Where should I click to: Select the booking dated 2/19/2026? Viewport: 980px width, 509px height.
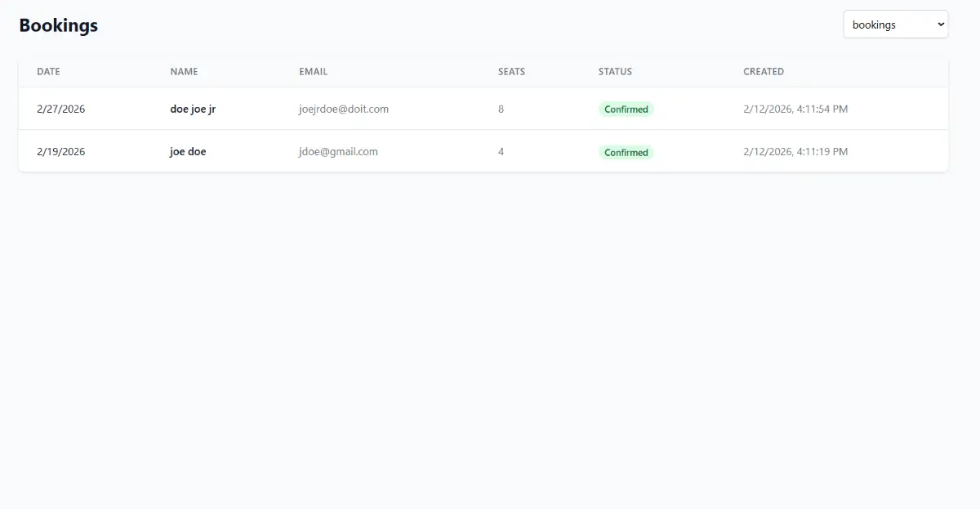pyautogui.click(x=60, y=151)
